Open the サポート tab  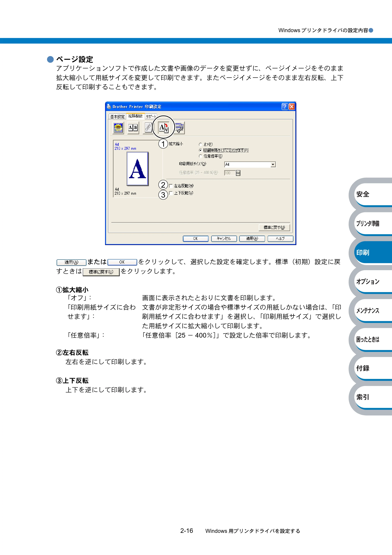[x=151, y=116]
